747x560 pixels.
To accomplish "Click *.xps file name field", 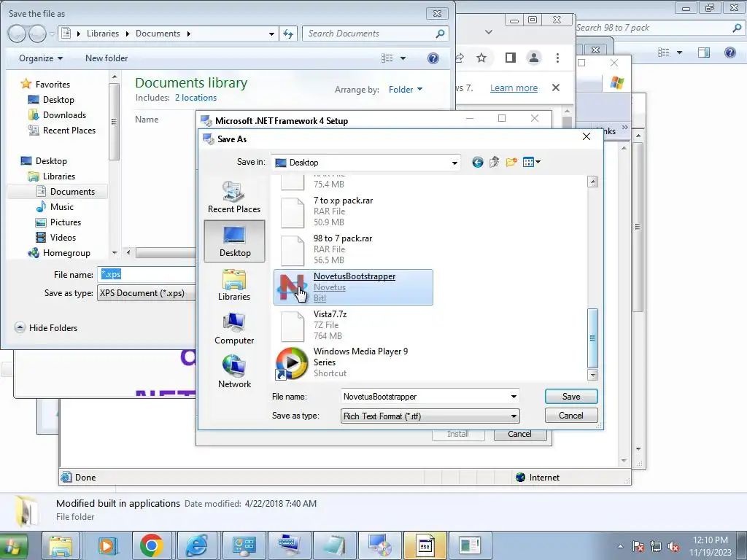I will pyautogui.click(x=146, y=274).
